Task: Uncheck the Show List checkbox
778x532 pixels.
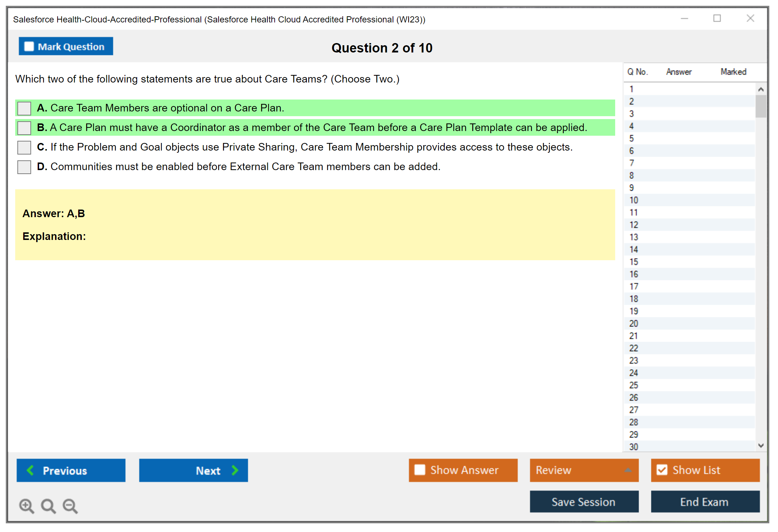Action: point(662,470)
